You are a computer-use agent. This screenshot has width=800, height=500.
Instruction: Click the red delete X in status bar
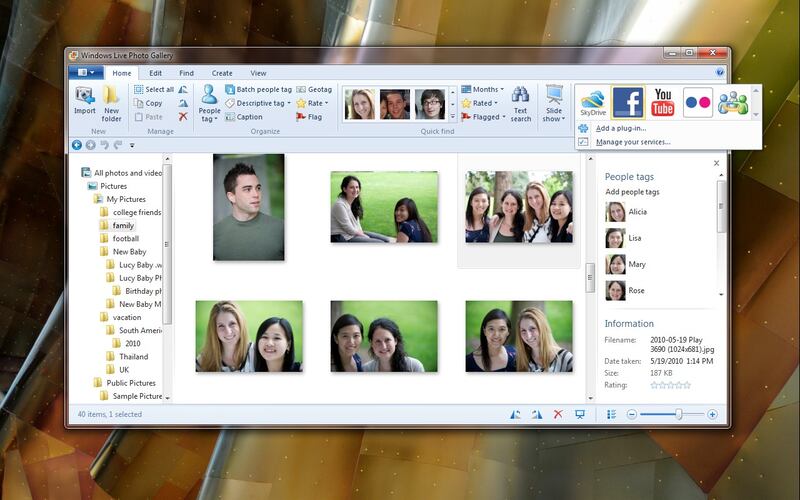click(558, 414)
